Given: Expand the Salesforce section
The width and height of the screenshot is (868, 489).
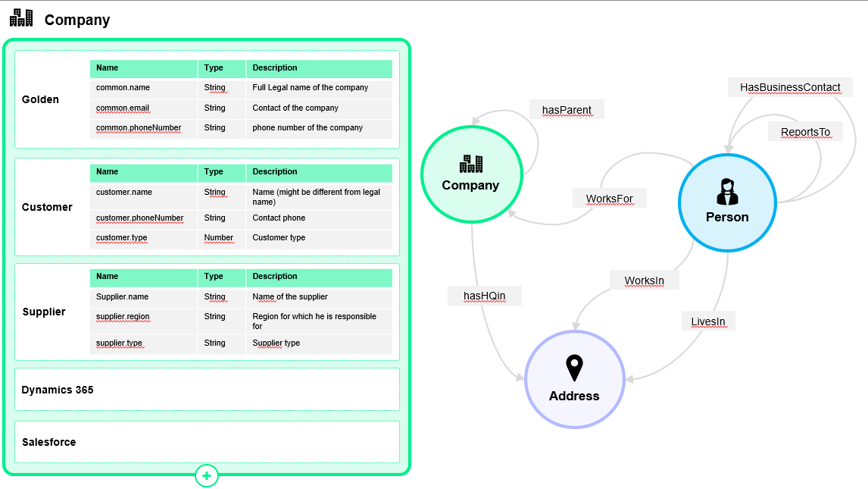Looking at the screenshot, I should click(x=49, y=442).
